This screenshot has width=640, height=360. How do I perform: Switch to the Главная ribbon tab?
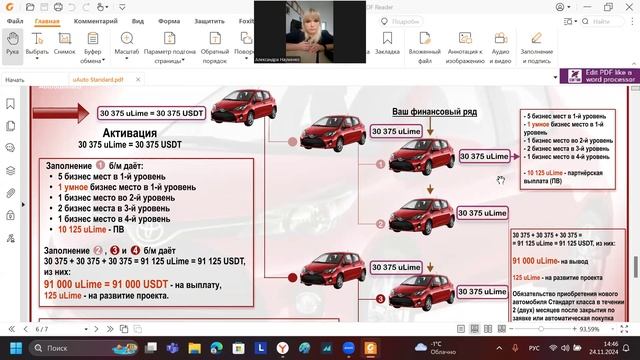47,21
